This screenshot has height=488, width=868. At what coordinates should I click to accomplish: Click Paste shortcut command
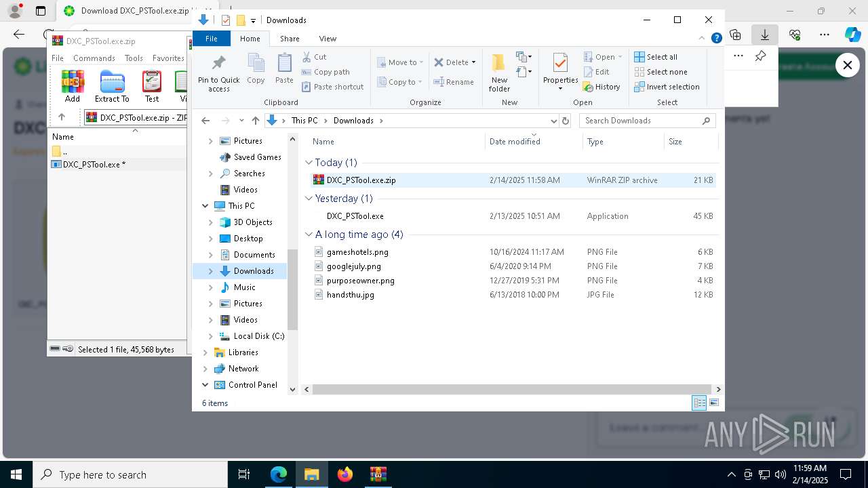pyautogui.click(x=332, y=87)
